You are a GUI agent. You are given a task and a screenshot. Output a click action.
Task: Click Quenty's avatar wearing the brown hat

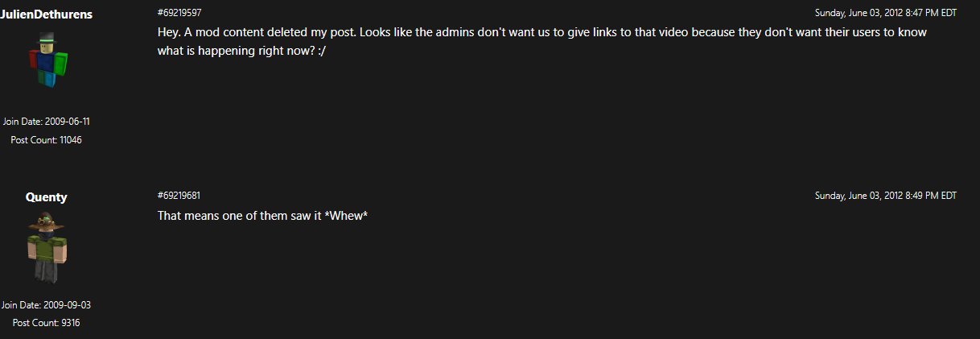(x=47, y=247)
